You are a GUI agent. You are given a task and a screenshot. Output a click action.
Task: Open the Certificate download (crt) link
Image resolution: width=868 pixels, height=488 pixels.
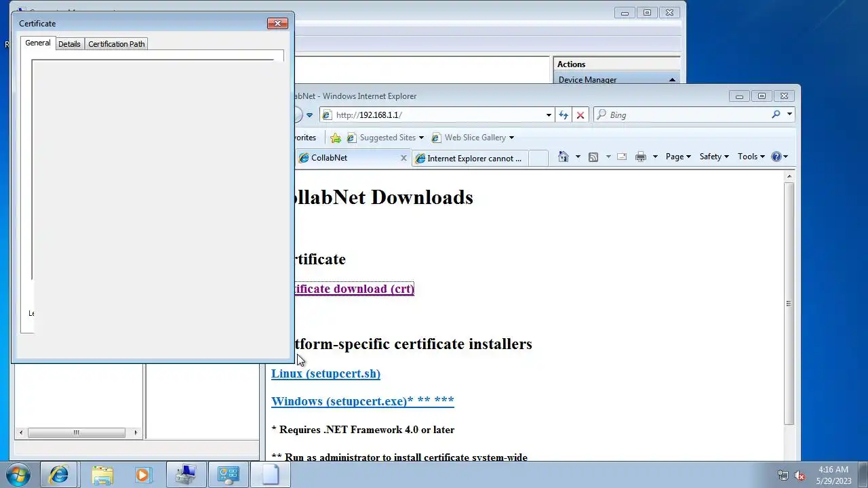click(x=353, y=289)
